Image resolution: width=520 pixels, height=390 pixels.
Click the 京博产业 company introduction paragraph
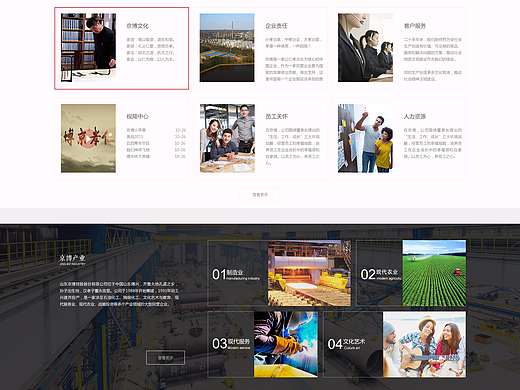(x=119, y=294)
